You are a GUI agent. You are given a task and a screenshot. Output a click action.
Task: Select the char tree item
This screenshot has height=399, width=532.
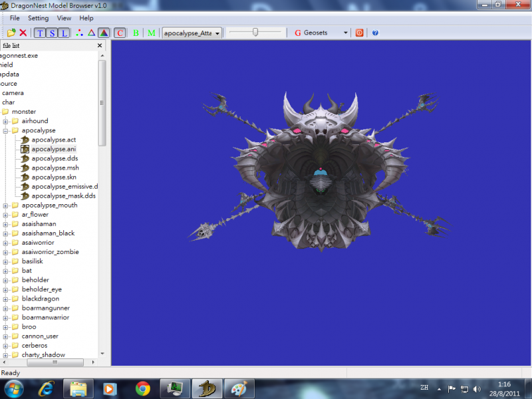(x=9, y=102)
